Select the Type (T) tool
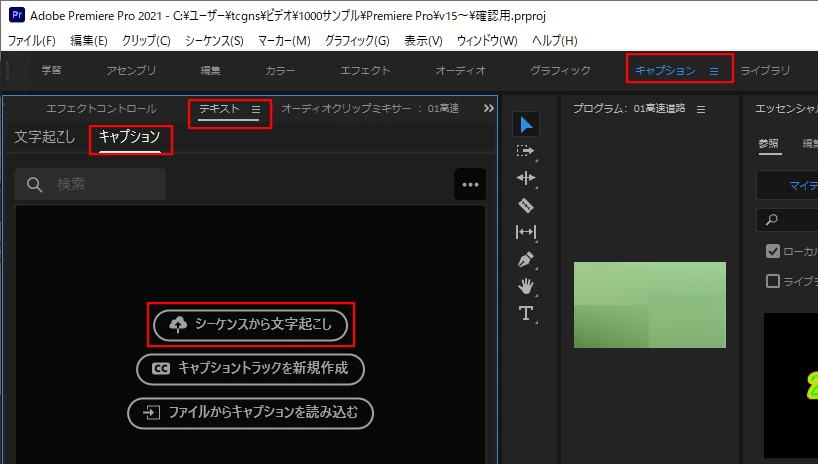Screen dimensions: 818x464 525,313
